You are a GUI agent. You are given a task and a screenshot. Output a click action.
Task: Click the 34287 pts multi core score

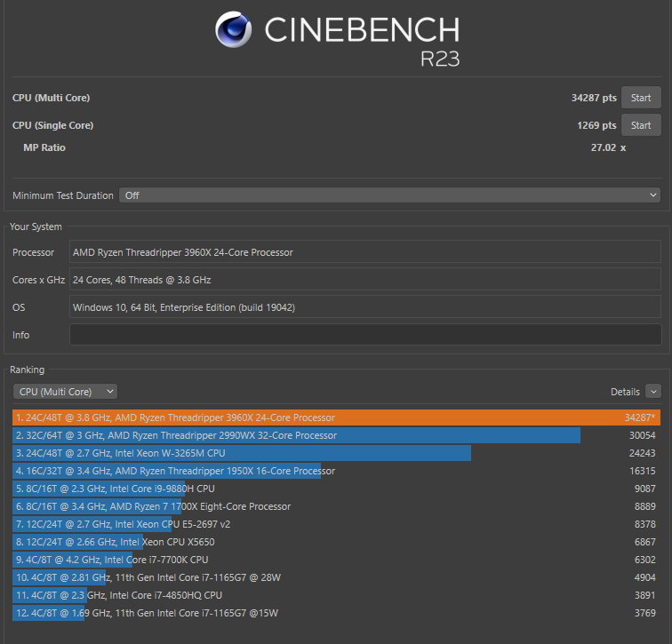click(594, 98)
